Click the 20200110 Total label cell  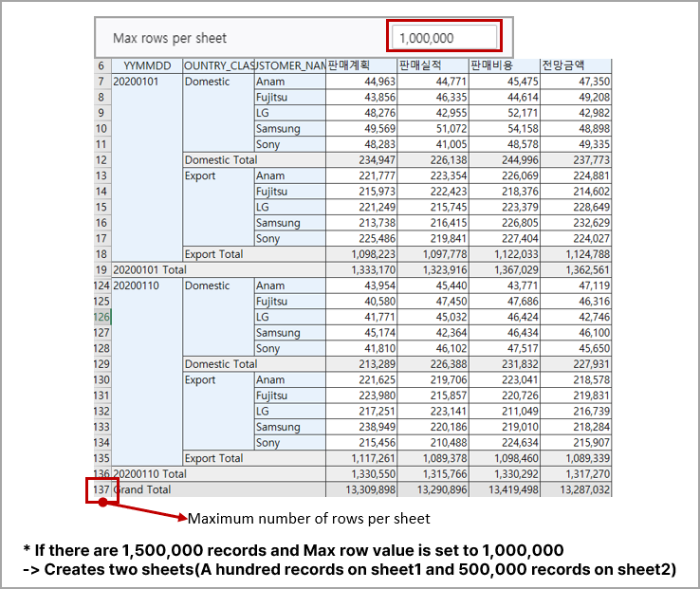pos(218,474)
